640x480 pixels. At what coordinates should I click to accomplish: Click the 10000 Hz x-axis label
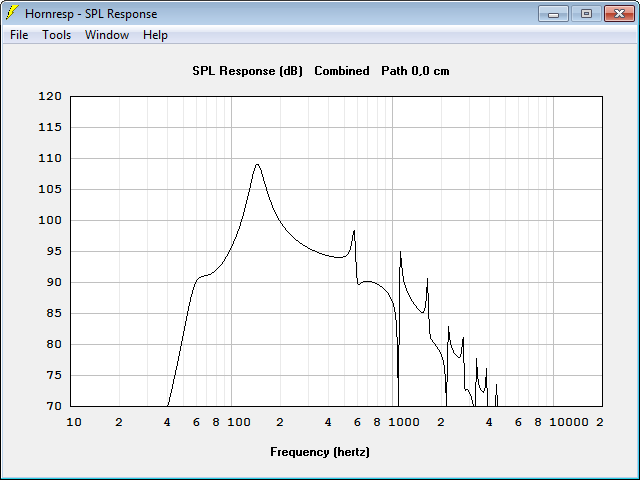click(x=569, y=422)
